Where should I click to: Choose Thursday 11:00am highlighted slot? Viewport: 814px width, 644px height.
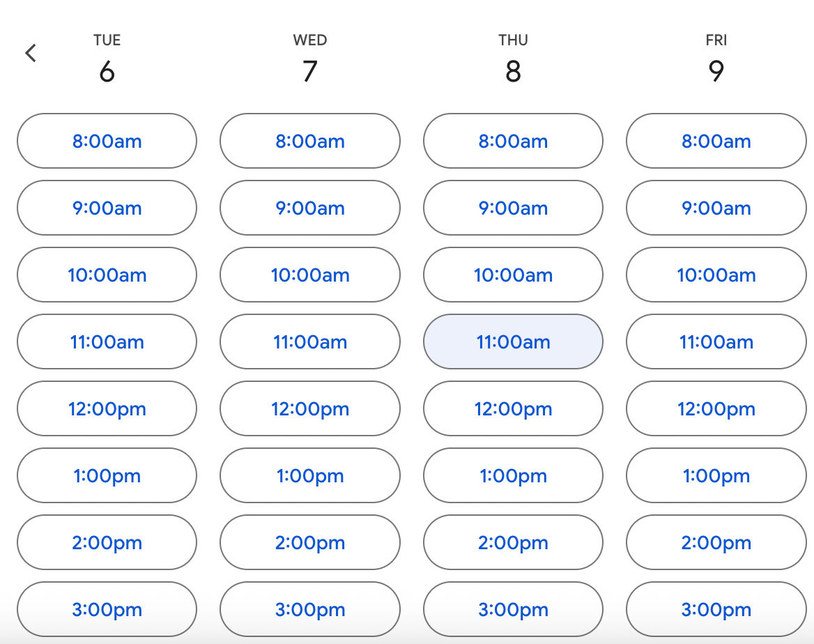coord(513,342)
